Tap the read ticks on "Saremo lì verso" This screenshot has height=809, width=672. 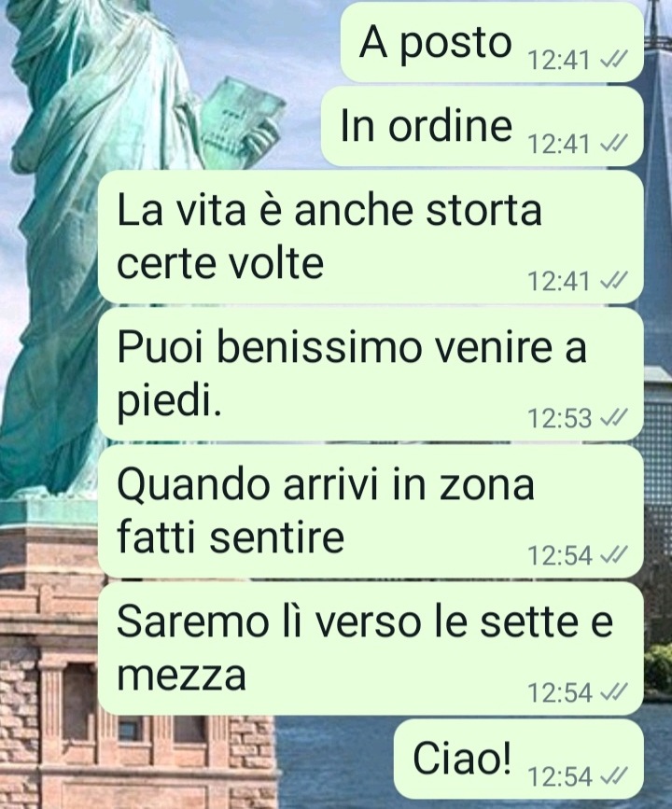(614, 692)
